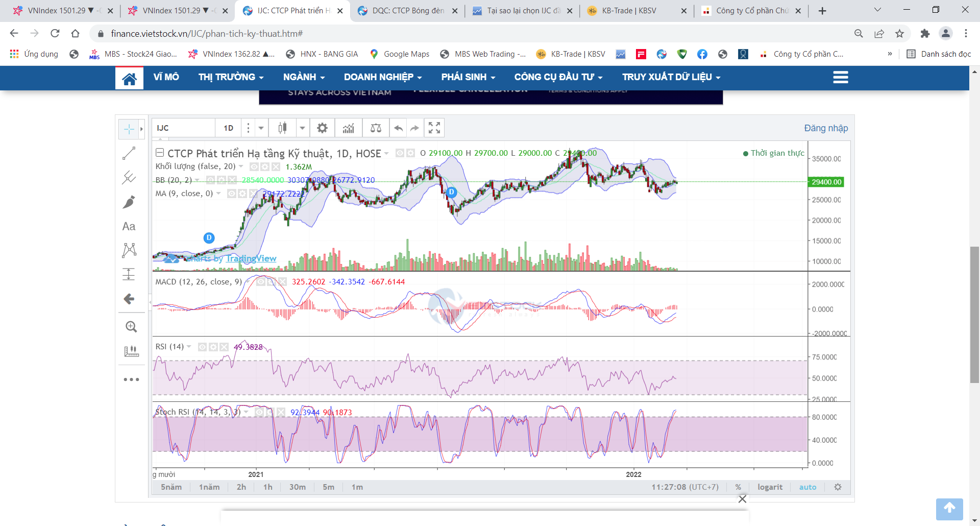Image resolution: width=980 pixels, height=526 pixels.
Task: Click the compare scales icon
Action: coord(376,128)
